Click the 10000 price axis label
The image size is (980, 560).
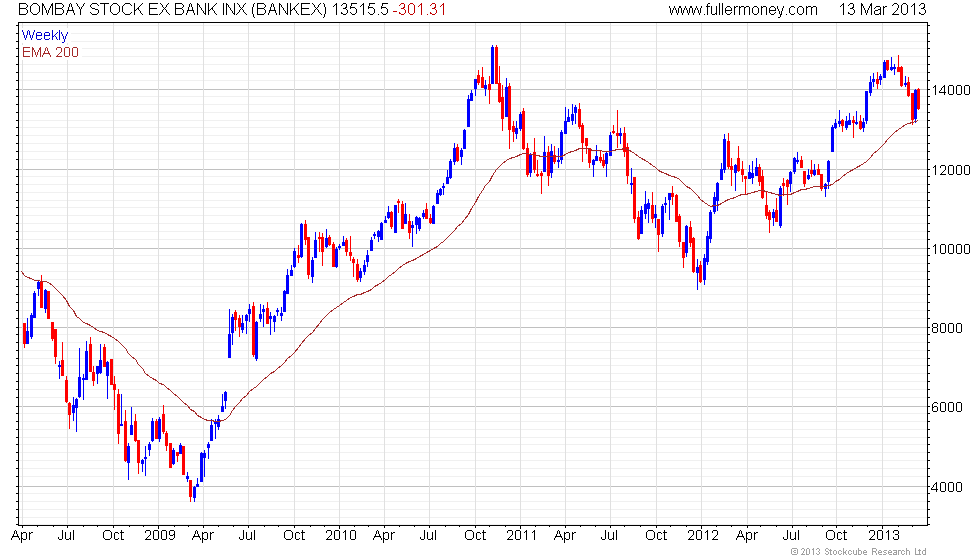(x=950, y=249)
